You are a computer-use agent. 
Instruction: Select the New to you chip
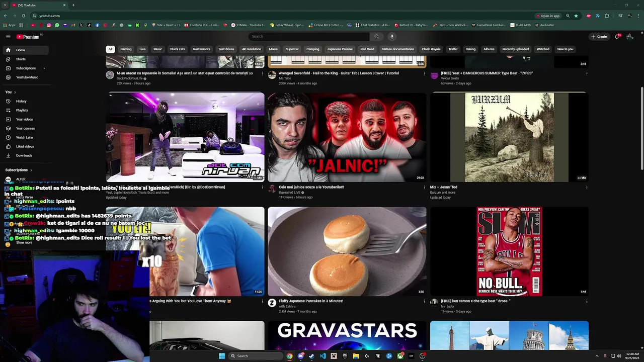tap(565, 49)
